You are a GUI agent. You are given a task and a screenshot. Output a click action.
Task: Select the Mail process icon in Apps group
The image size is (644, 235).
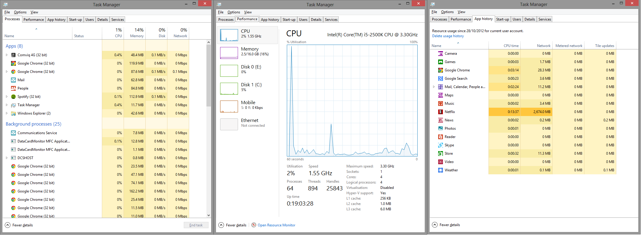(13, 80)
